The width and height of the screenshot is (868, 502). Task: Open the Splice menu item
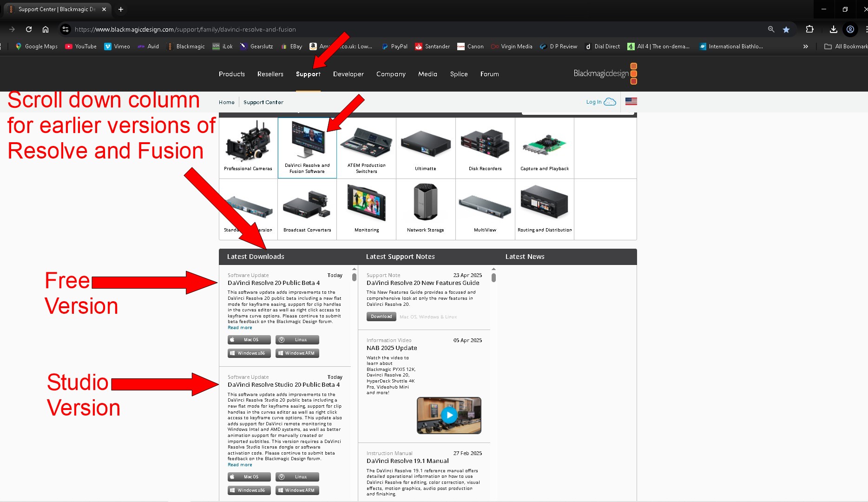coord(459,74)
